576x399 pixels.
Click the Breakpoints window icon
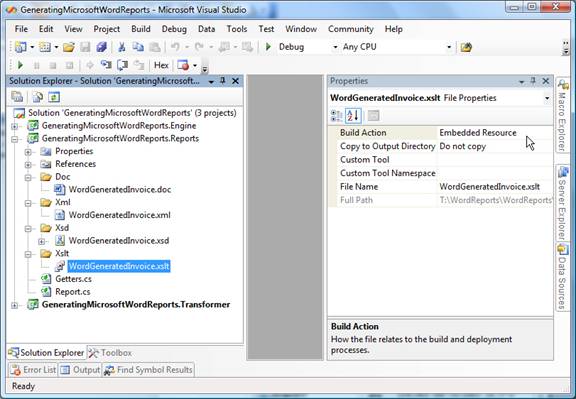183,65
